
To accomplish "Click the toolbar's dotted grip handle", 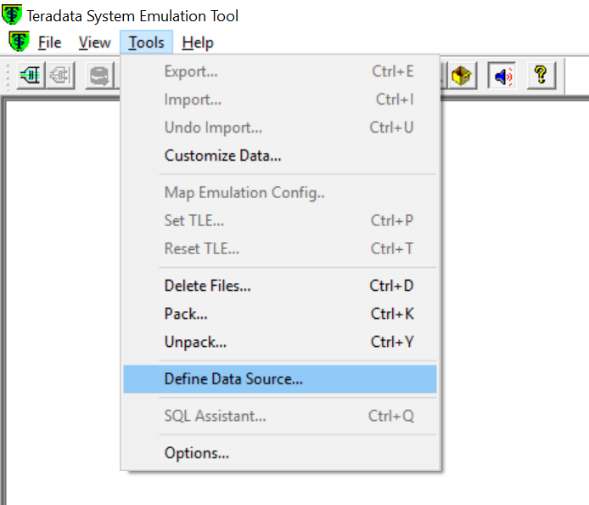I will [7, 76].
